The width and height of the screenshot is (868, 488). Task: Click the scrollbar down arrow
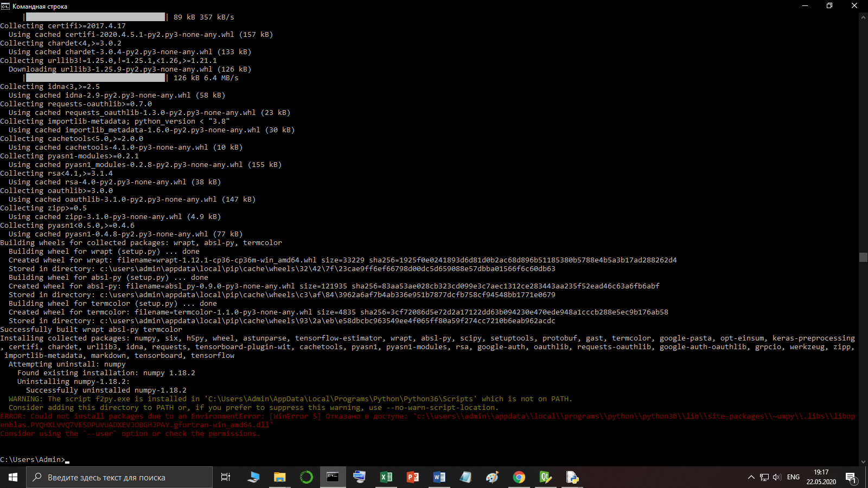863,462
